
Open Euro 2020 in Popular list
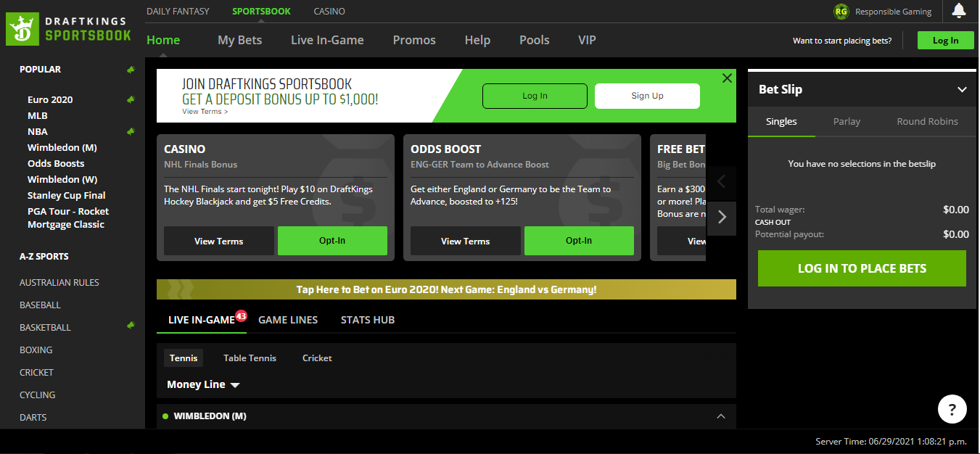(x=50, y=99)
